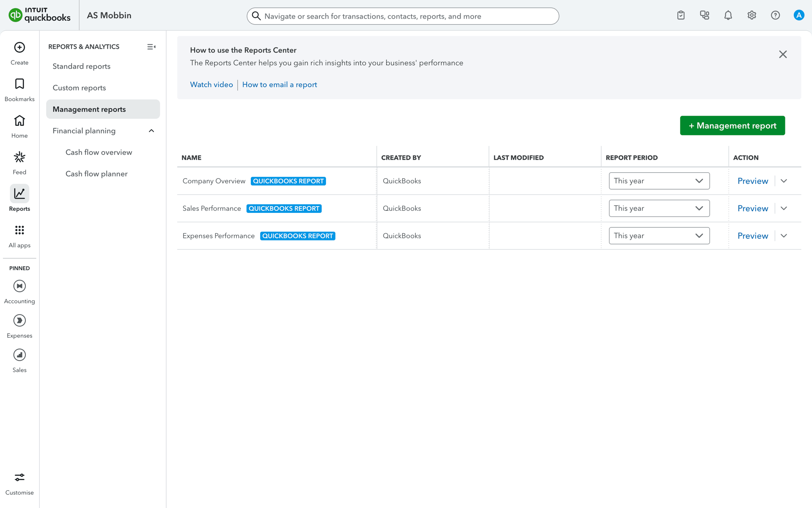Open pinned Accounting icon

point(19,286)
